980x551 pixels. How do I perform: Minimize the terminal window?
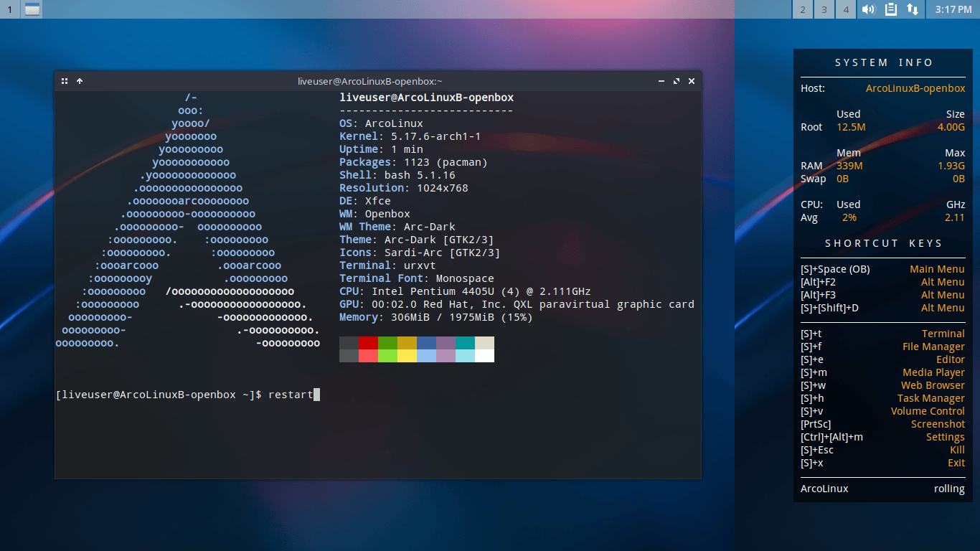661,81
